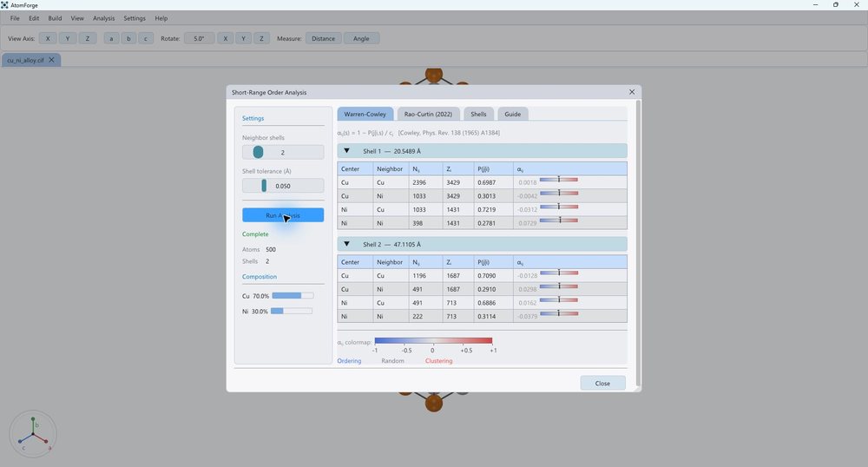Click the axis orientation gizmo
The width and height of the screenshot is (868, 467).
pyautogui.click(x=33, y=434)
